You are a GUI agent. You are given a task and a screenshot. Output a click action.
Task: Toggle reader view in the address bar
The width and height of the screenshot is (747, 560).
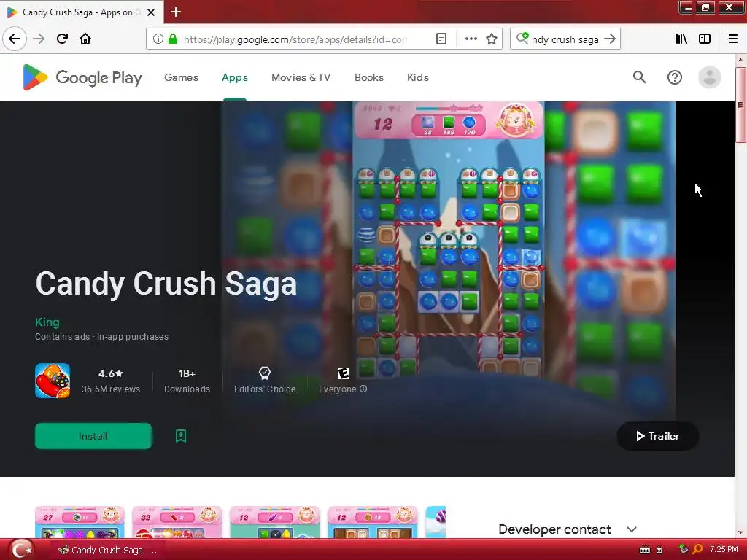click(x=441, y=39)
